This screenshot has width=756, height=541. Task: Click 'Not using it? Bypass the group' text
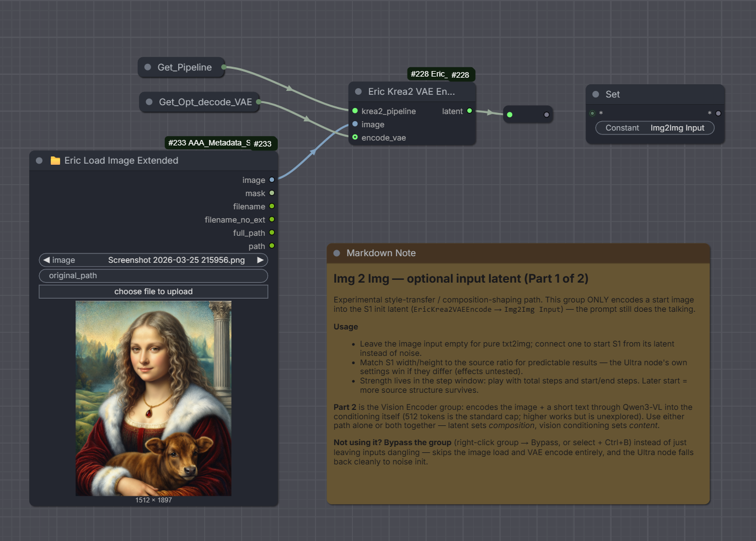[x=392, y=442]
